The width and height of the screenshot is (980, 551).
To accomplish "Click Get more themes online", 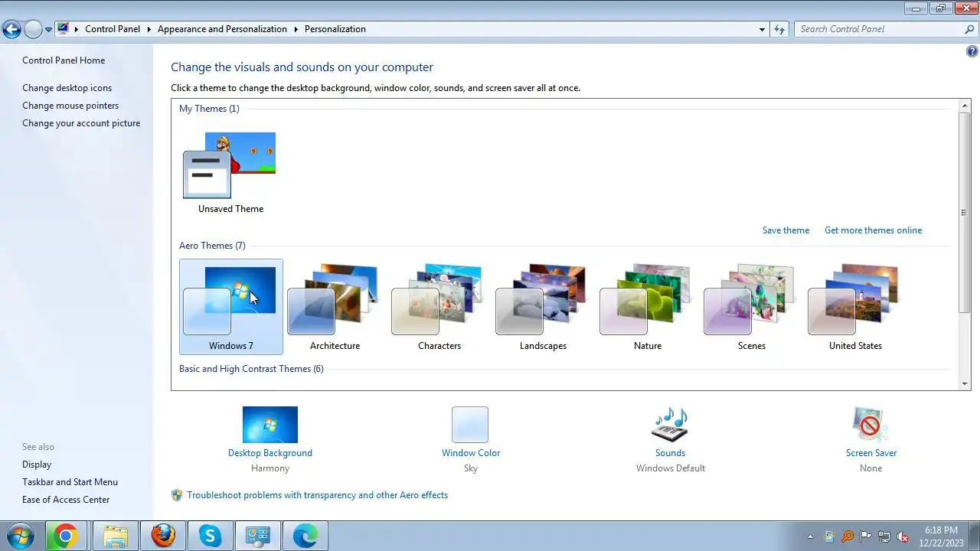I will [873, 230].
